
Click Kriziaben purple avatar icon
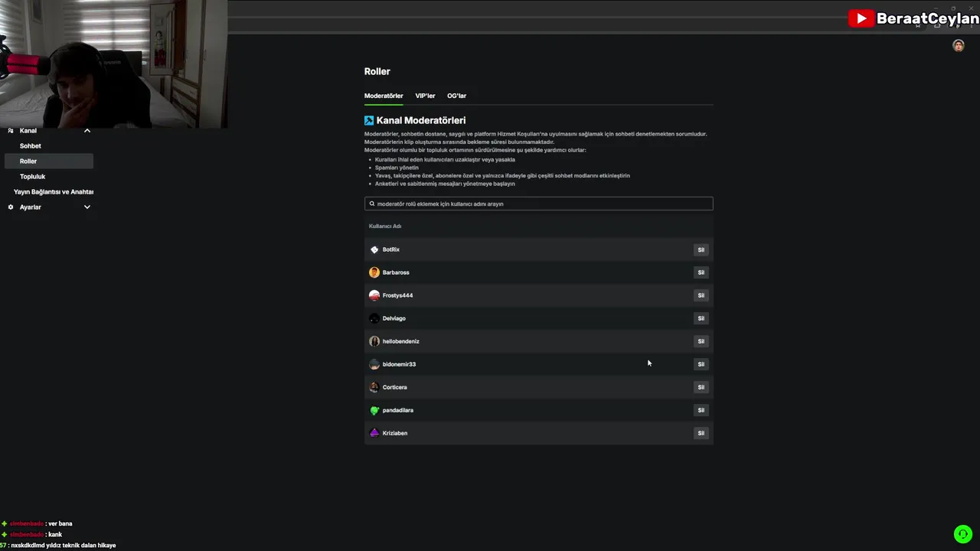coord(374,433)
